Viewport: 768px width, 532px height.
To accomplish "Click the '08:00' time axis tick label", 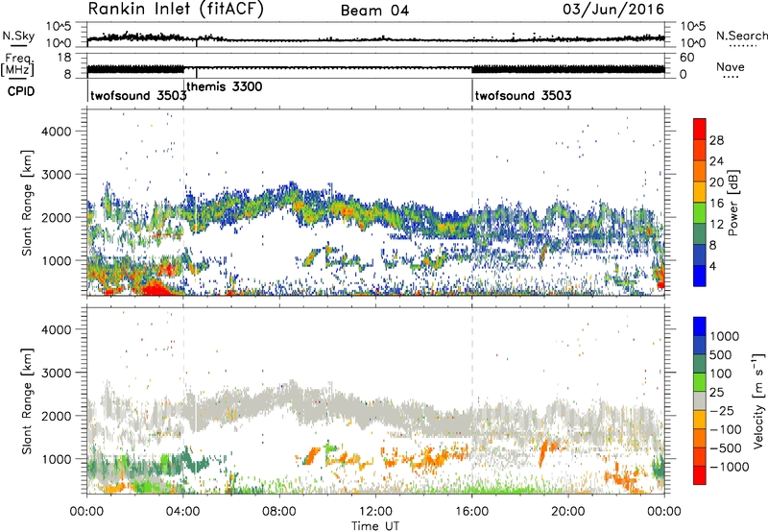I will [x=279, y=512].
